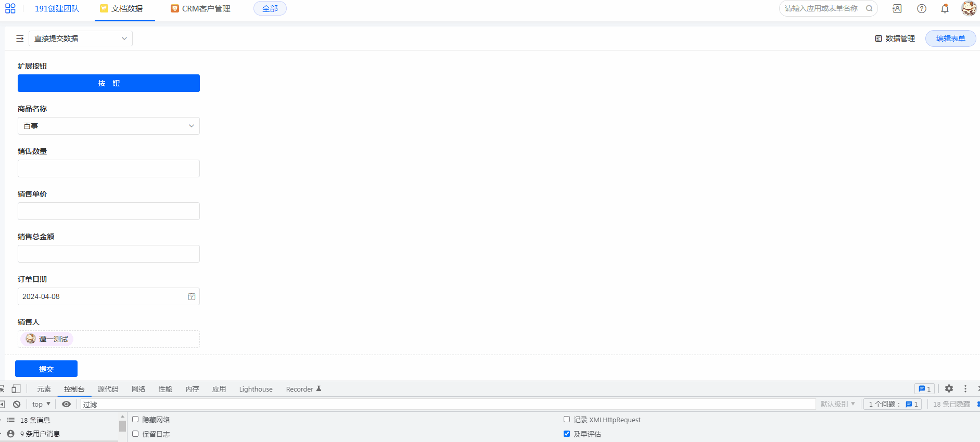980x442 pixels.
Task: Check the 保留日志 checkbox
Action: pyautogui.click(x=135, y=434)
